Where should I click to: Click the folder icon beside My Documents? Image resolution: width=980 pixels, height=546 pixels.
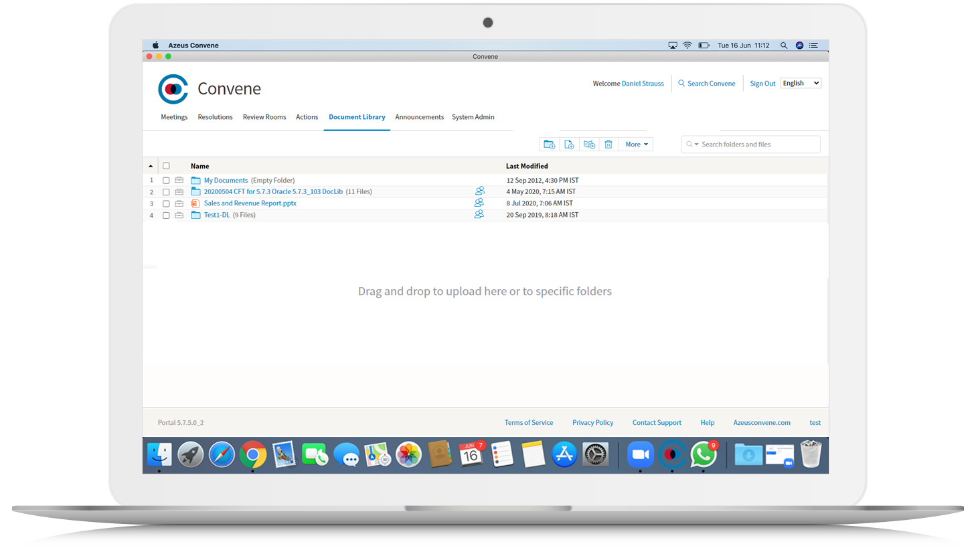[x=195, y=180]
